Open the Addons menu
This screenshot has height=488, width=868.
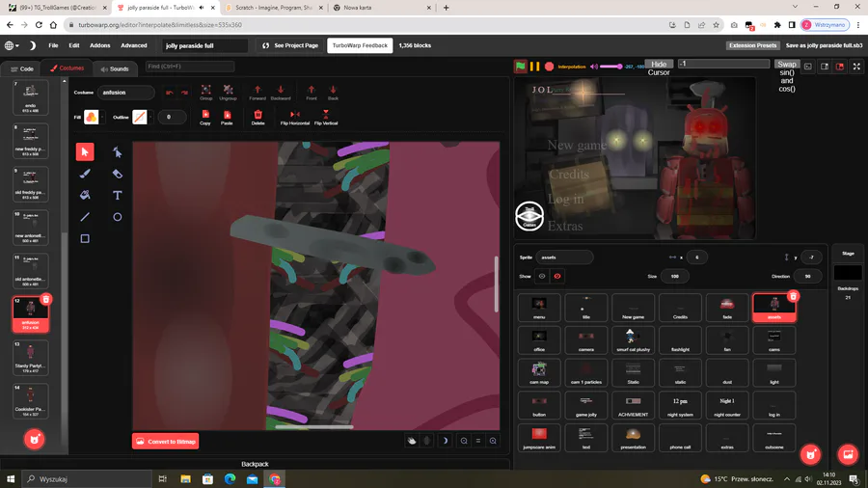coord(100,45)
